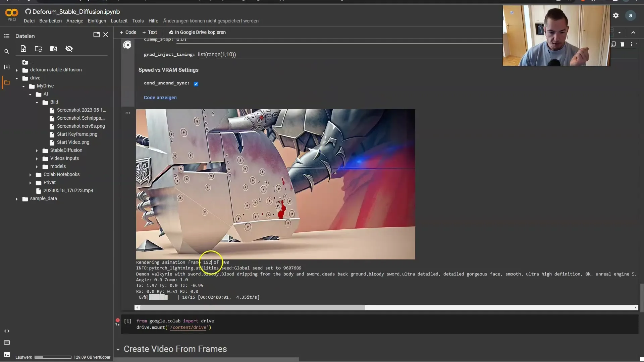Stop the running cell execution
This screenshot has height=362, width=644.
click(x=127, y=45)
